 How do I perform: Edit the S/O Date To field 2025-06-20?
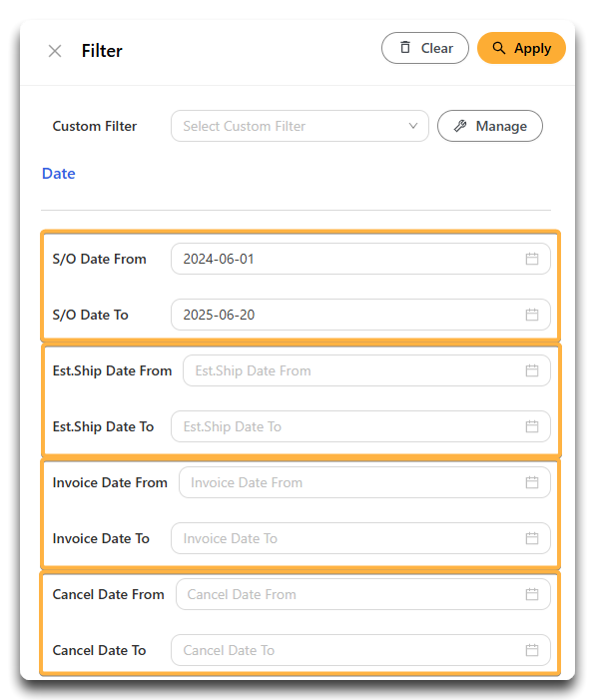pyautogui.click(x=360, y=315)
